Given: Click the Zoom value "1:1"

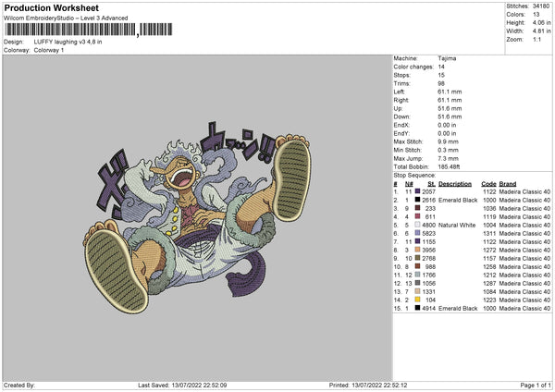Looking at the screenshot, I should pos(536,40).
